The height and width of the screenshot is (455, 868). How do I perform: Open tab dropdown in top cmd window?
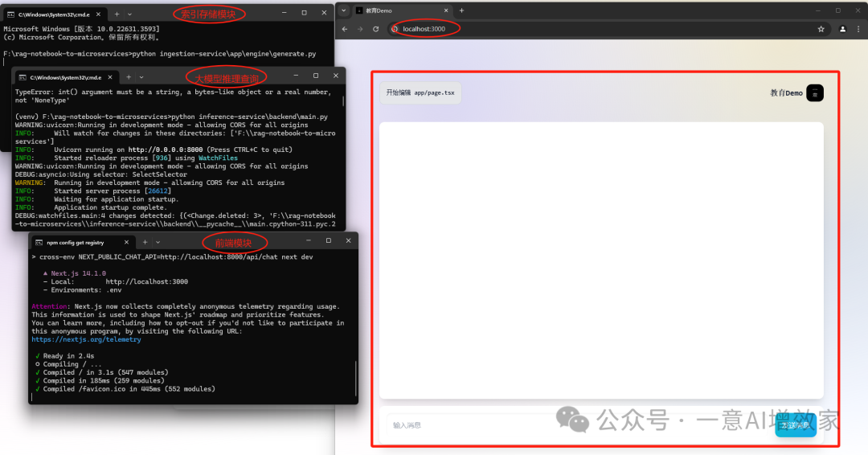[129, 14]
